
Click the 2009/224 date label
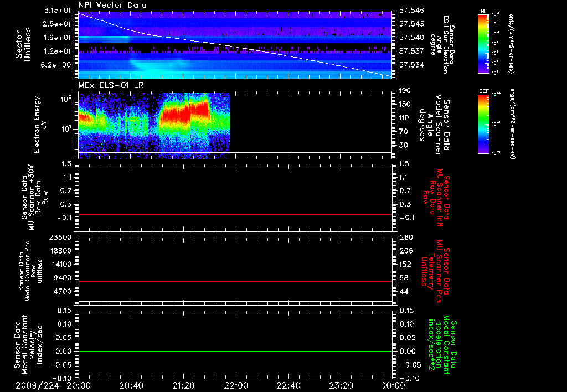coord(37,386)
